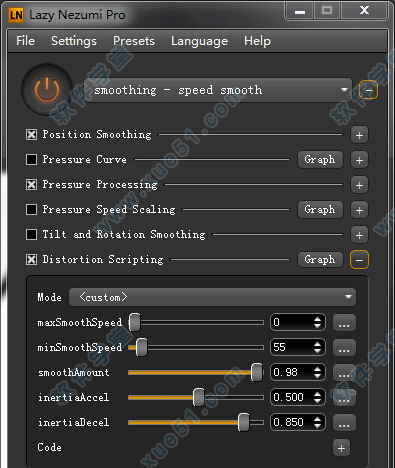Open File menu
This screenshot has height=468, width=395.
click(x=25, y=41)
